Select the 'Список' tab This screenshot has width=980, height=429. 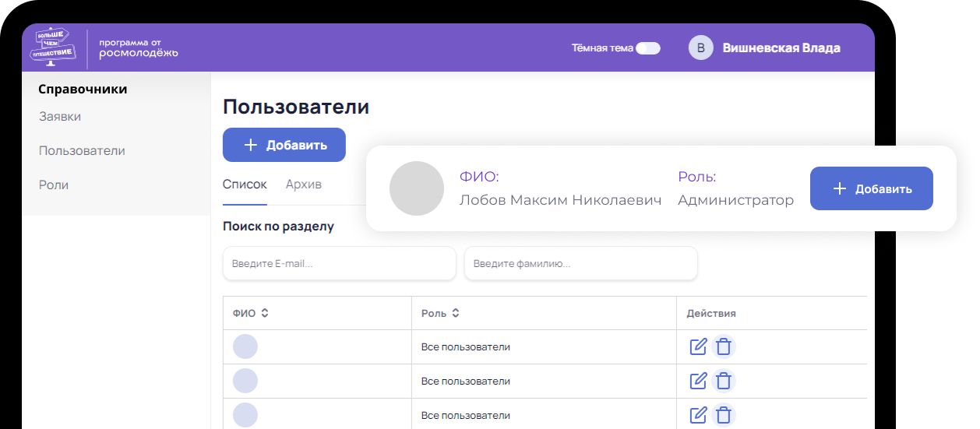[245, 185]
